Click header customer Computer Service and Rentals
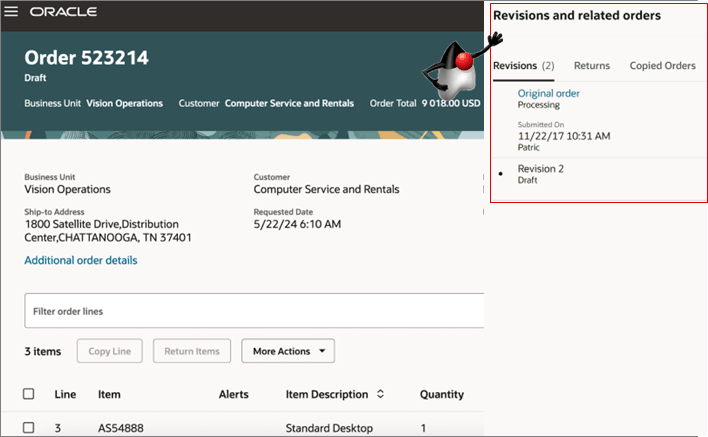Viewport: 708px width, 437px height. (x=289, y=103)
